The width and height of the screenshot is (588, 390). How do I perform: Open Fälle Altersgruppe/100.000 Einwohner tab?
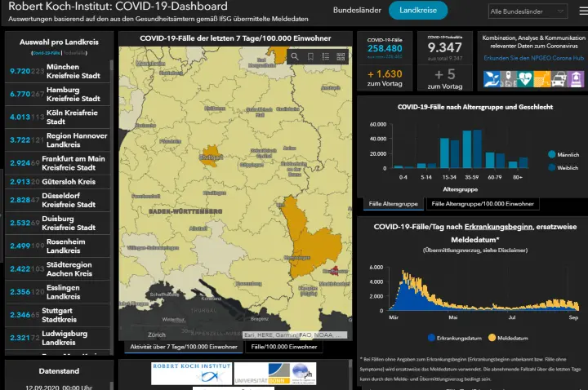(x=482, y=203)
